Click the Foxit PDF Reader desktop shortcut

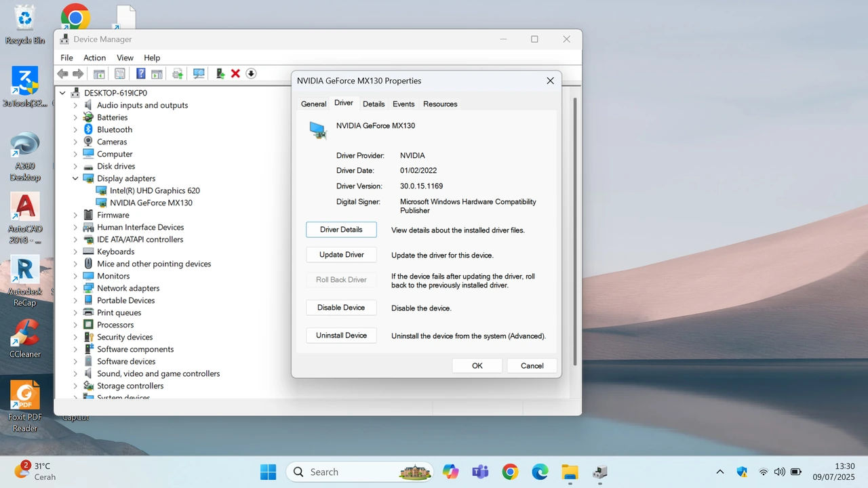tap(25, 407)
